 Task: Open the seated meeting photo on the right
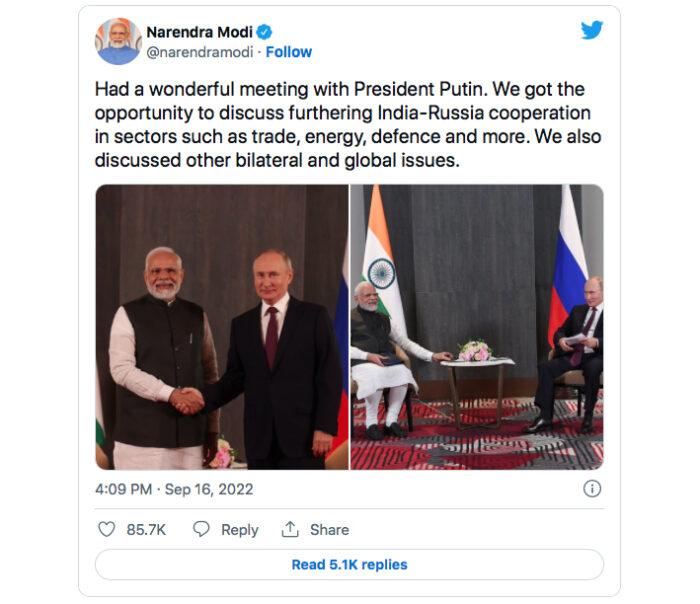pos(477,327)
